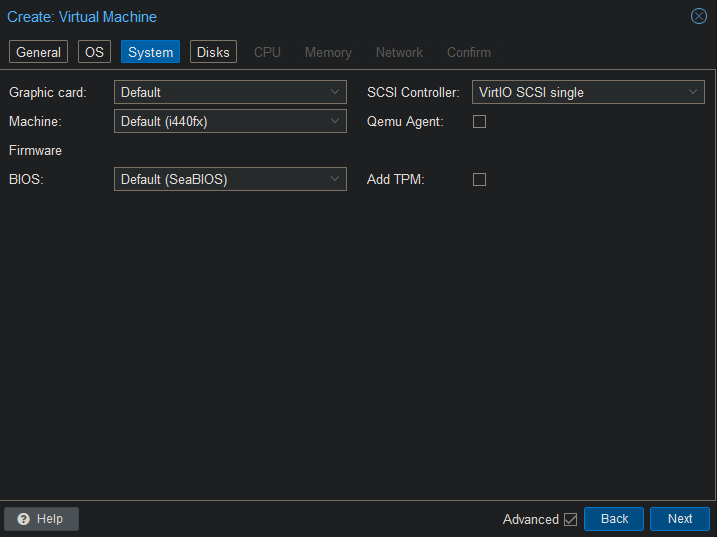Open the Confirm tab
The height and width of the screenshot is (537, 717).
468,52
